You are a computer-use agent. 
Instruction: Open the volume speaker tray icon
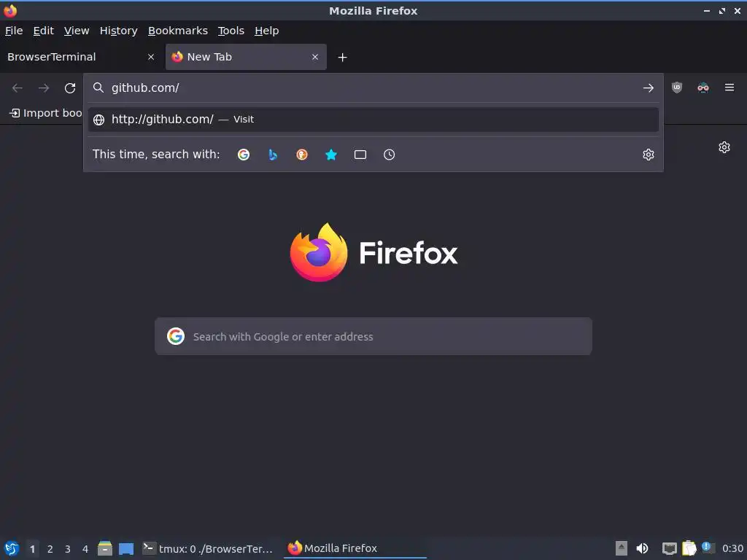642,548
